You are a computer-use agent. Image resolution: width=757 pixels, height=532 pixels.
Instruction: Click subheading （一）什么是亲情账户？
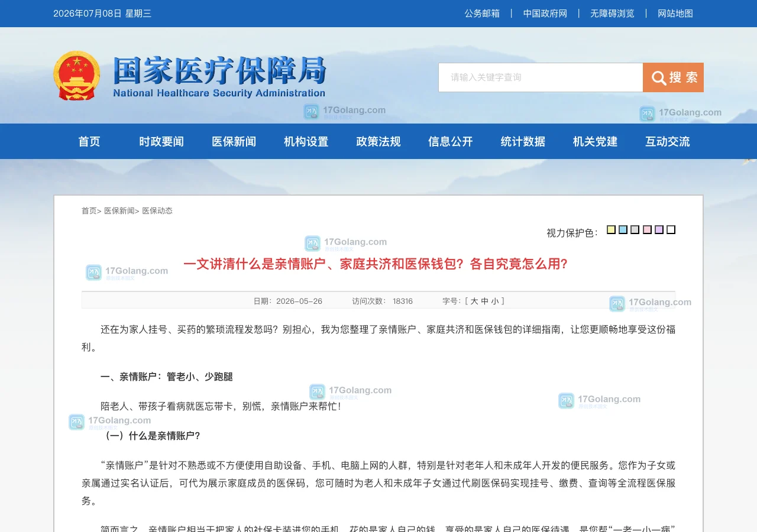tap(153, 436)
